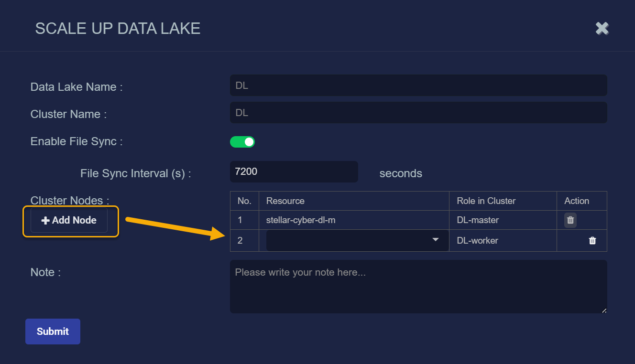This screenshot has height=364, width=635.
Task: Submit the data lake scale-up form
Action: click(53, 332)
